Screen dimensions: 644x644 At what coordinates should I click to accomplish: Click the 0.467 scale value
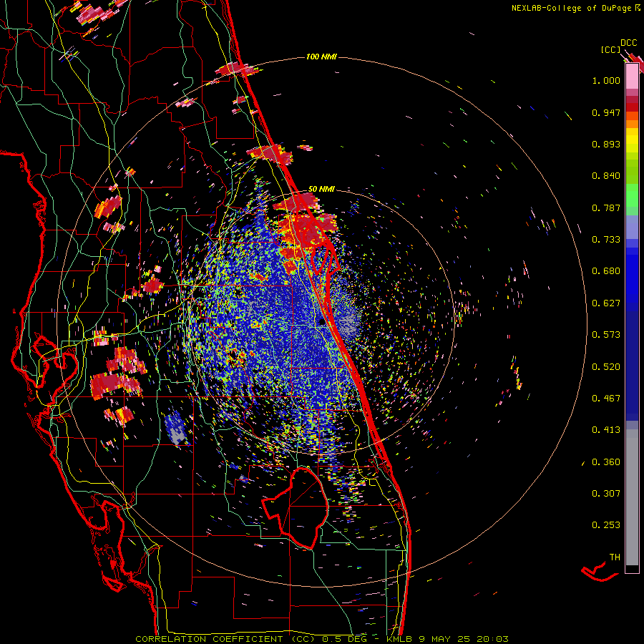click(x=606, y=398)
